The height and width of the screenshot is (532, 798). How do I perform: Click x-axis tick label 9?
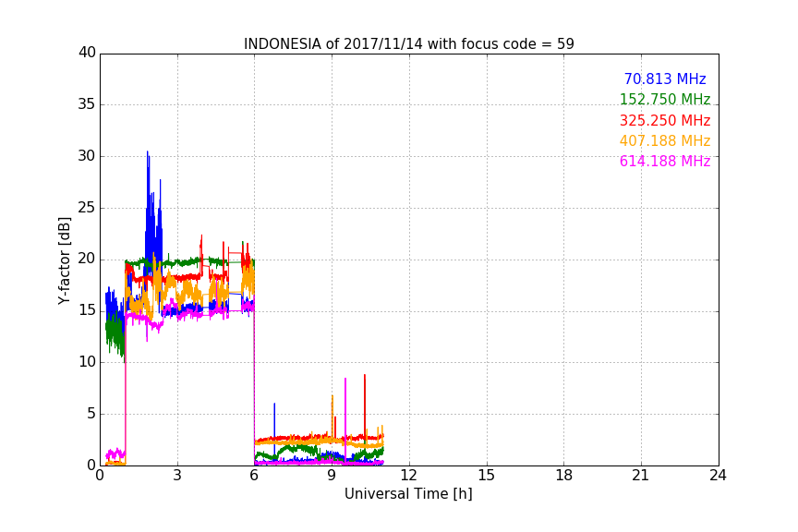click(332, 476)
